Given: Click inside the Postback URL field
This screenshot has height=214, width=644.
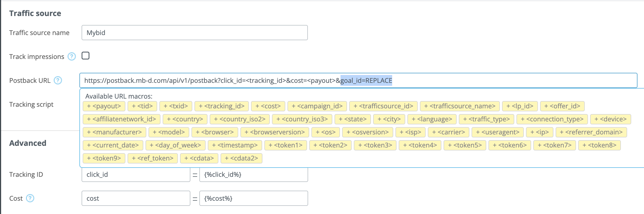Looking at the screenshot, I should pyautogui.click(x=490, y=80).
